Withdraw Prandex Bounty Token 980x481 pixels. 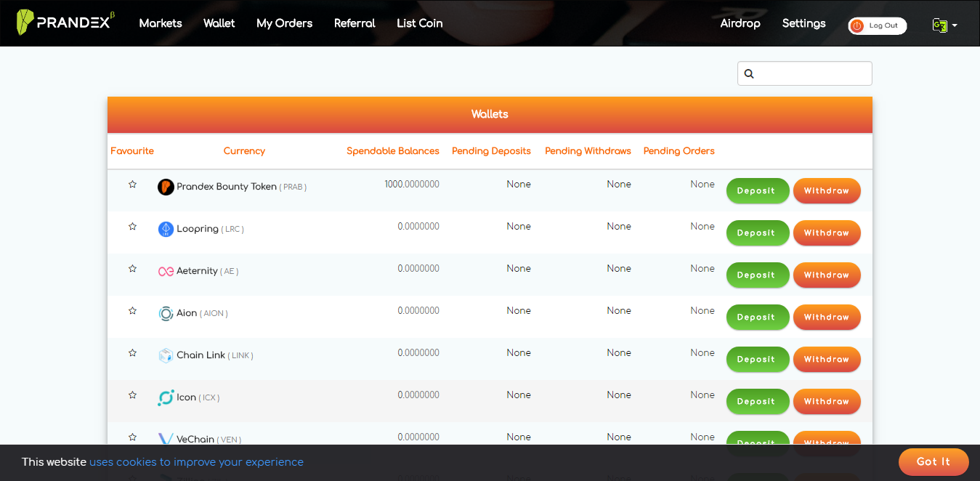pyautogui.click(x=827, y=190)
